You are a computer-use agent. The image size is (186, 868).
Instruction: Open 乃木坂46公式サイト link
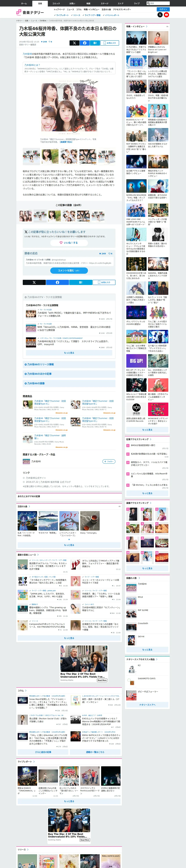tap(36, 478)
